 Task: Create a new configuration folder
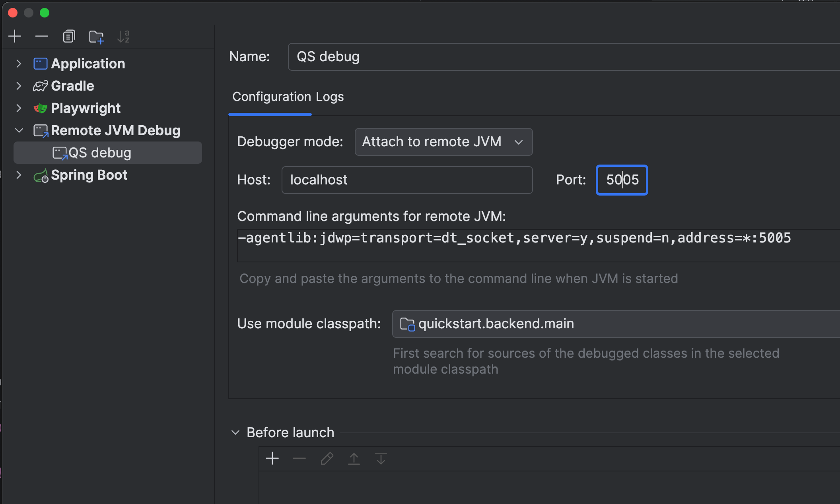[x=96, y=36]
